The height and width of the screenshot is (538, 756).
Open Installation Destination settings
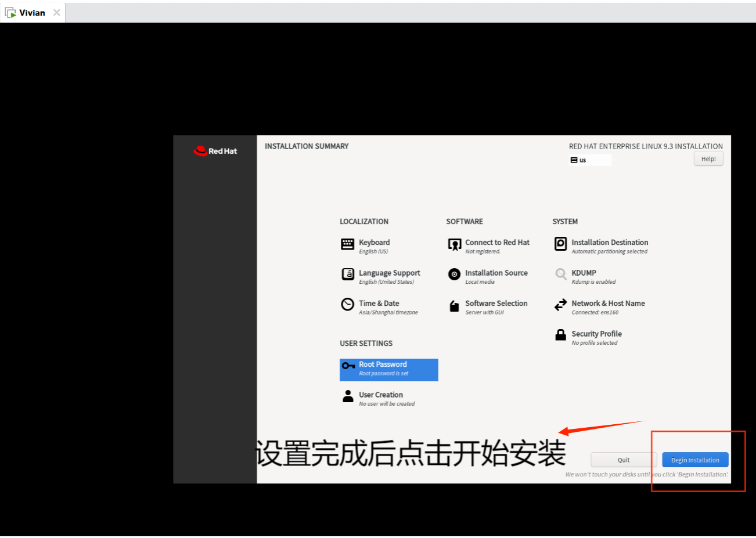[610, 243]
